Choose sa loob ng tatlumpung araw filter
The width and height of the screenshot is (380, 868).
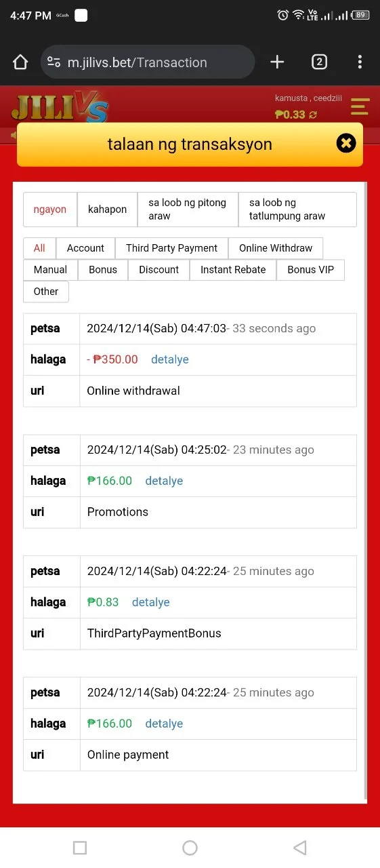(297, 210)
